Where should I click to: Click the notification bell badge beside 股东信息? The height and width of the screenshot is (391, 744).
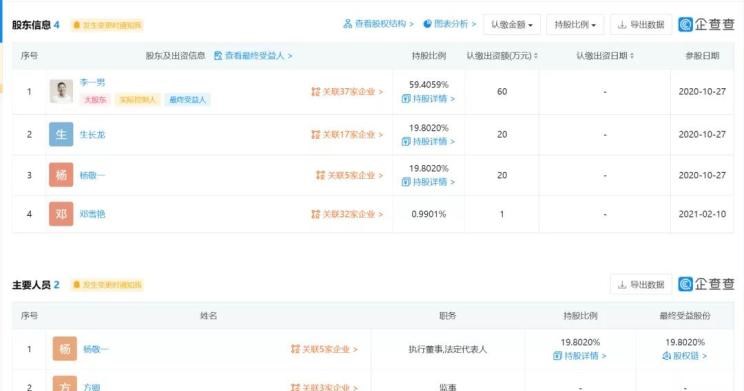point(107,25)
